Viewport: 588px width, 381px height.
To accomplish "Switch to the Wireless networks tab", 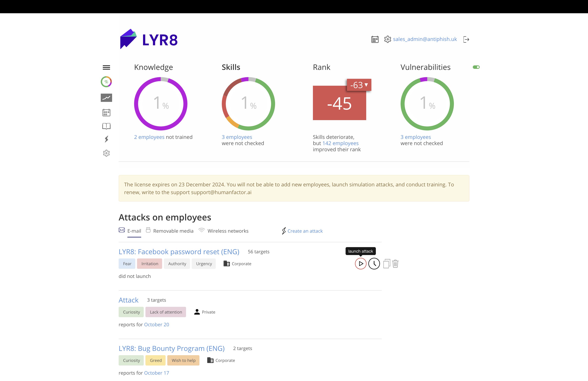I will click(x=228, y=231).
